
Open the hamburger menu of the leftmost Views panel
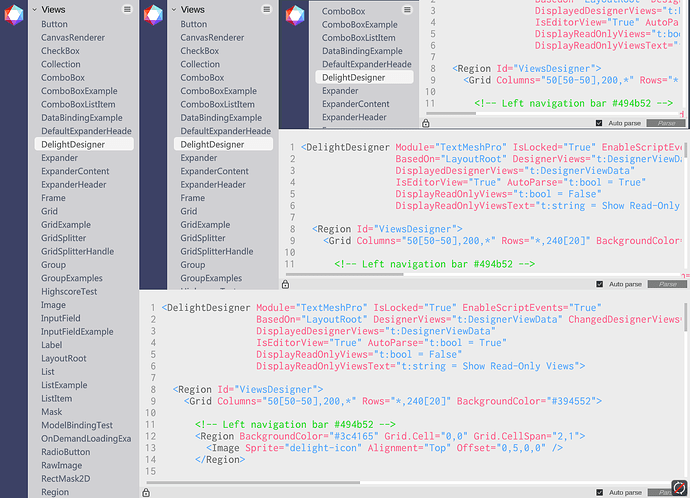pos(127,9)
